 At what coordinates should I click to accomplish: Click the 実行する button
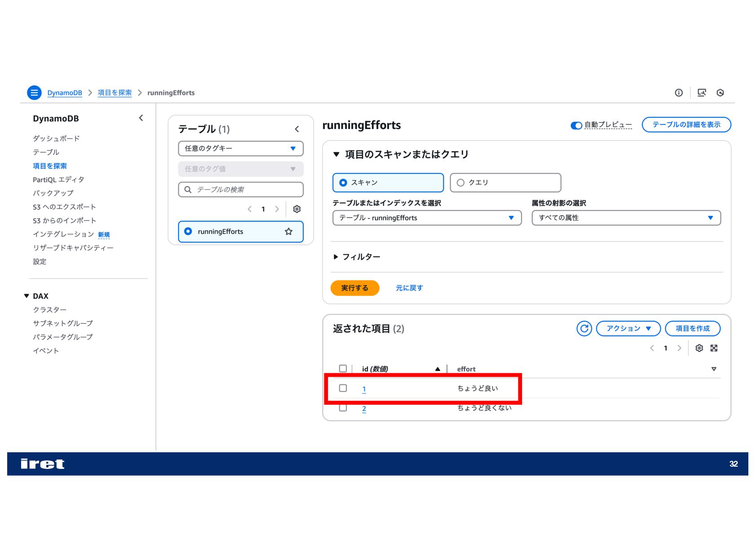tap(355, 288)
